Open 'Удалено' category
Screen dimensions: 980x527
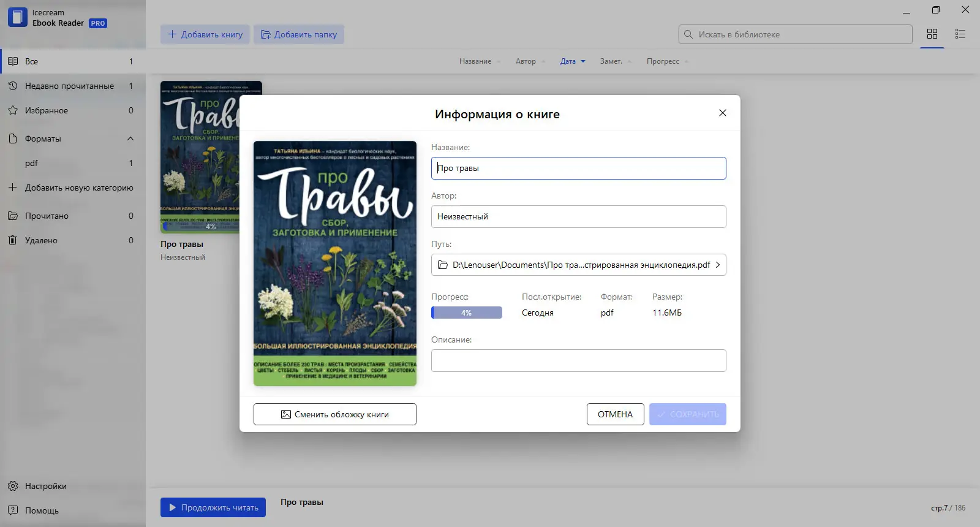click(x=73, y=240)
